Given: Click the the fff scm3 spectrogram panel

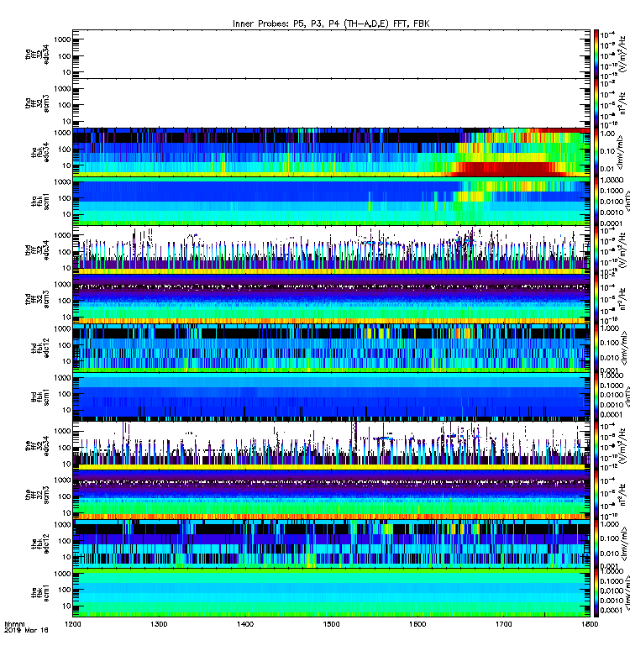Looking at the screenshot, I should tap(331, 495).
